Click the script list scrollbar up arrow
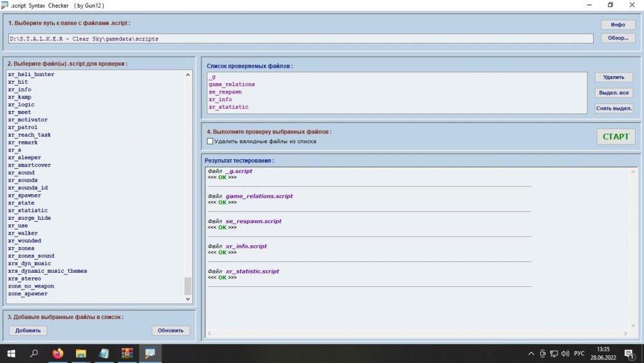 pyautogui.click(x=187, y=75)
